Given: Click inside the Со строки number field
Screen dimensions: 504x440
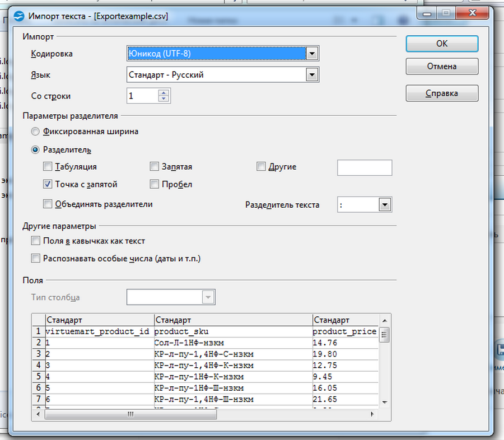Looking at the screenshot, I should tap(142, 96).
